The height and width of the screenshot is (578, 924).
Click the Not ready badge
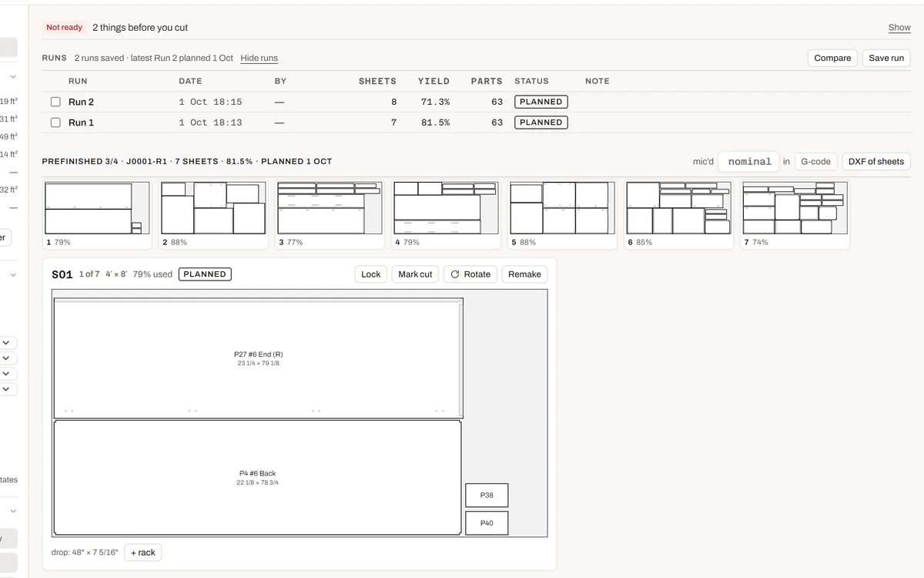[64, 28]
